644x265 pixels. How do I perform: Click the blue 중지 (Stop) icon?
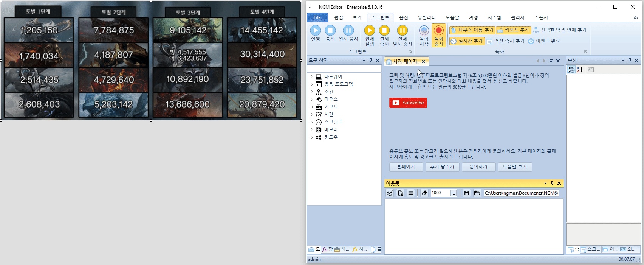coord(330,30)
